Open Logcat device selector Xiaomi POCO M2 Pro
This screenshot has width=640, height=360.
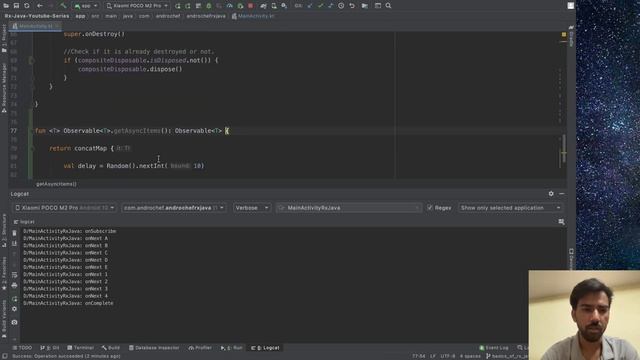[65, 208]
